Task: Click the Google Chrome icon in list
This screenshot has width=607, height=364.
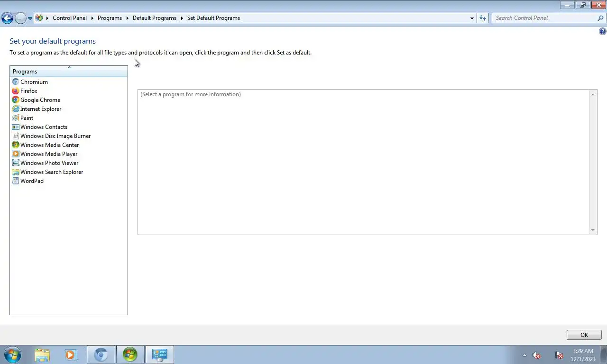Action: 16,100
